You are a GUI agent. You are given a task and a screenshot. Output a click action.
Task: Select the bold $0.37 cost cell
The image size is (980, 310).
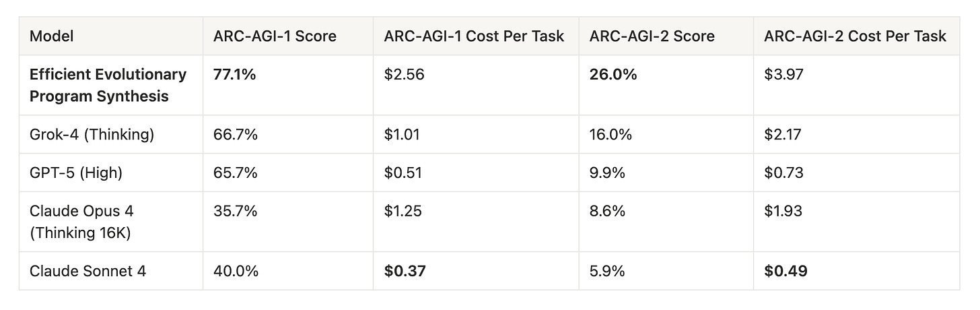point(476,271)
